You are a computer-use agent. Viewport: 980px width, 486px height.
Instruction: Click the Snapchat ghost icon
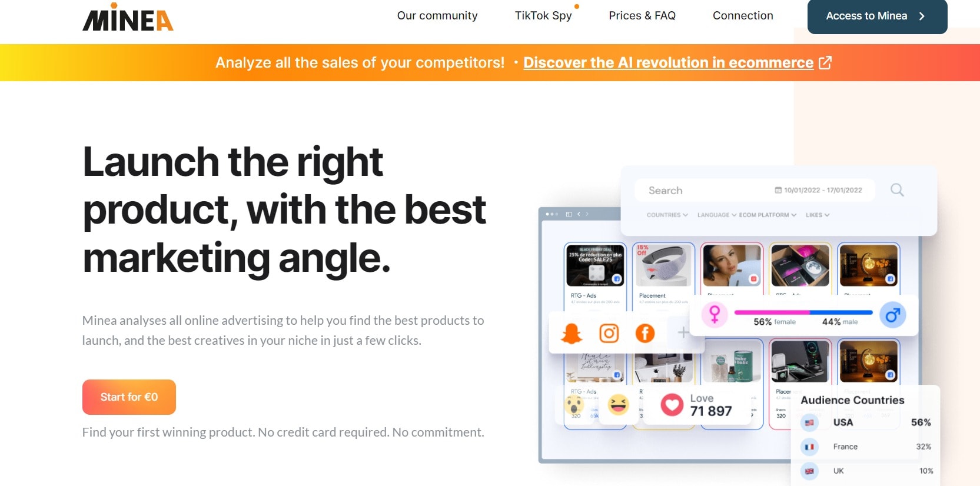click(572, 334)
